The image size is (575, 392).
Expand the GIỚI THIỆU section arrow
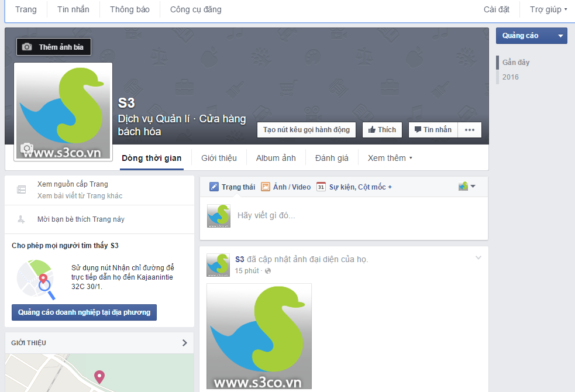point(184,343)
